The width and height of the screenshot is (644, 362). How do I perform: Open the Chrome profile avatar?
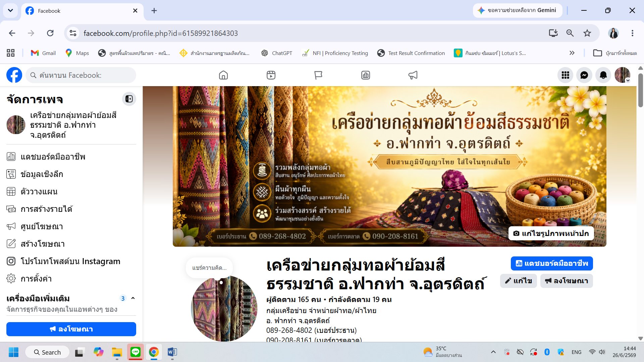[x=613, y=33]
